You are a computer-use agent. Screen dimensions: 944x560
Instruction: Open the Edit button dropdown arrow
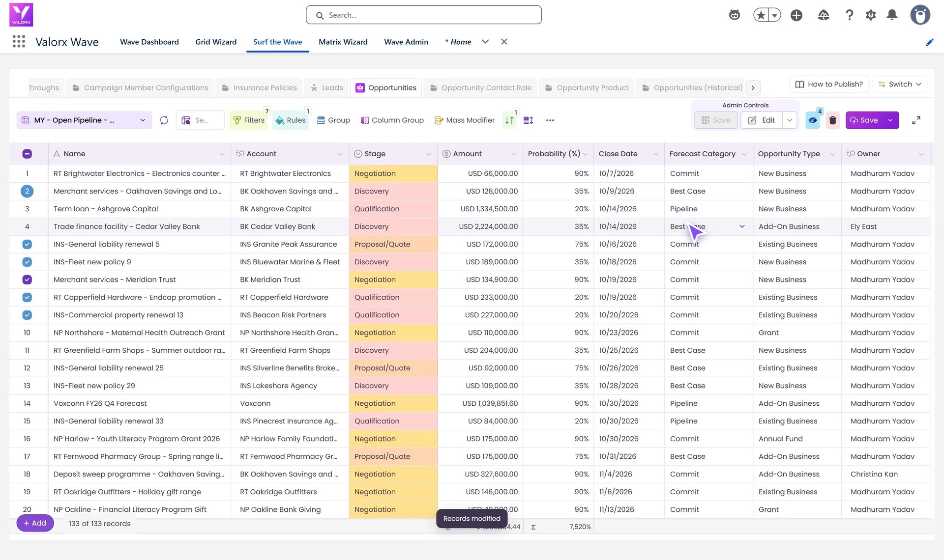coord(790,120)
